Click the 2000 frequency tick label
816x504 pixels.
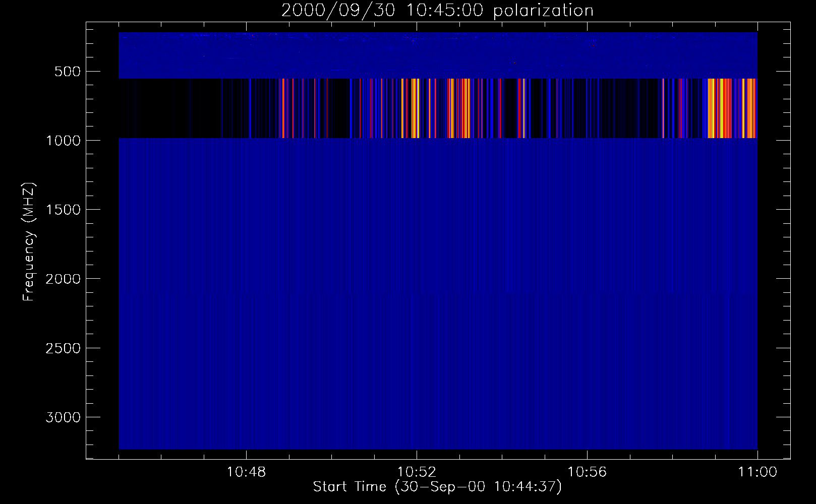(x=63, y=279)
